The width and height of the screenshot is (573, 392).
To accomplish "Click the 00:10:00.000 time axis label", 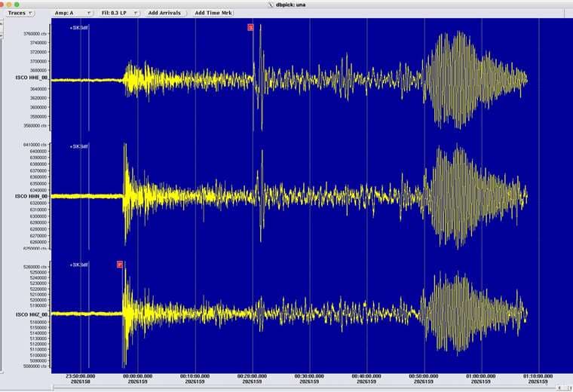I will (195, 376).
